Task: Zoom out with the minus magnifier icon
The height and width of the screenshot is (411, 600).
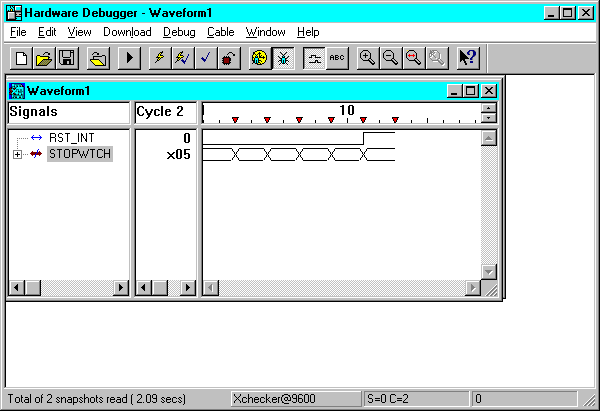Action: (391, 58)
